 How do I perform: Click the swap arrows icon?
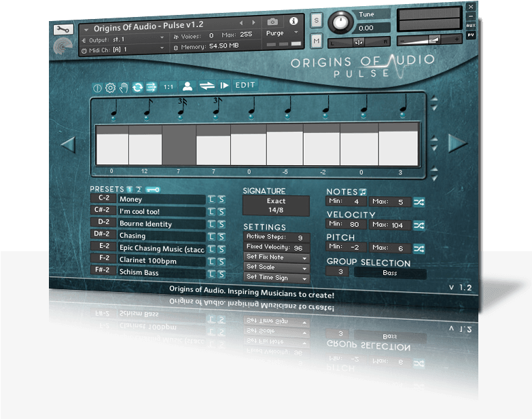click(207, 86)
